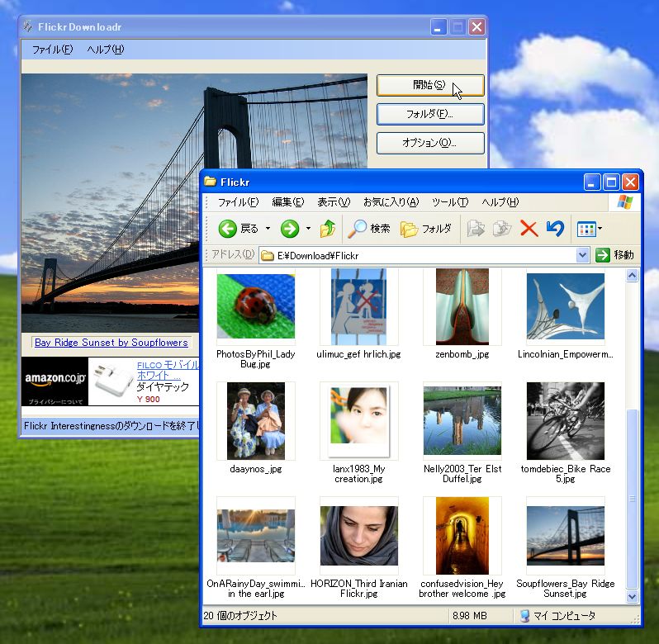Select PhotosByPhil_Lady Bug.jpg ladybug thumbnail
Viewport: 659px width, 644px height.
pyautogui.click(x=255, y=306)
